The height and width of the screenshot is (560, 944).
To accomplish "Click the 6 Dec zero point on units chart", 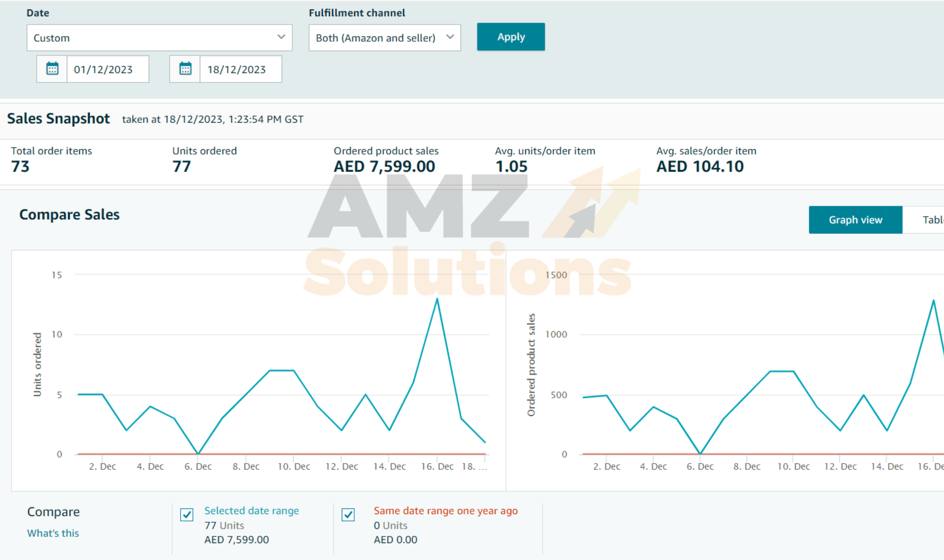I will pyautogui.click(x=198, y=454).
